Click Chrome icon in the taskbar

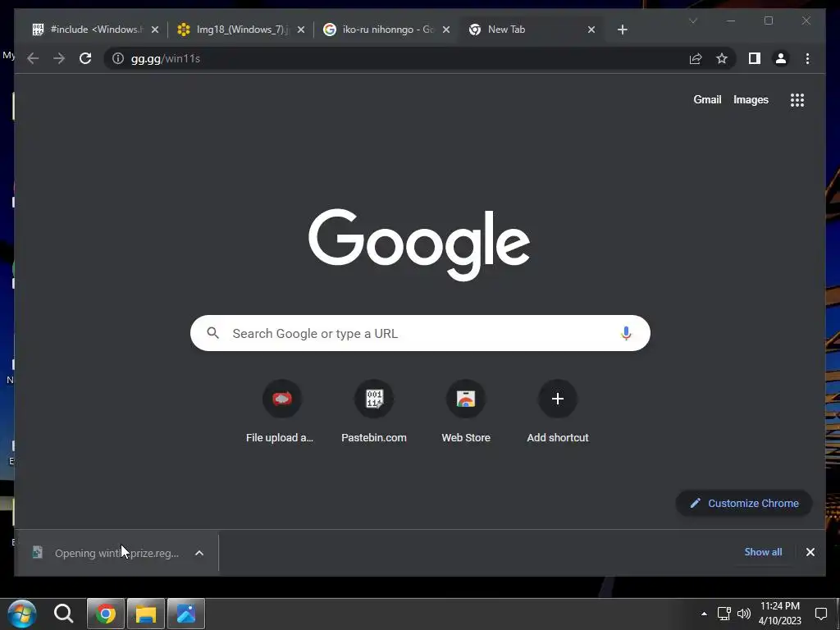[x=106, y=614]
